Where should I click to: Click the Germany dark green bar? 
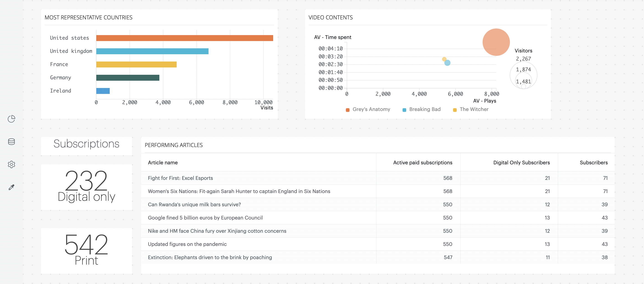click(x=127, y=78)
